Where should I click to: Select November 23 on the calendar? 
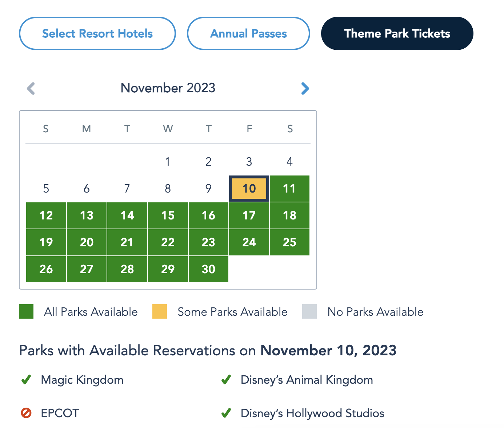[x=208, y=242]
